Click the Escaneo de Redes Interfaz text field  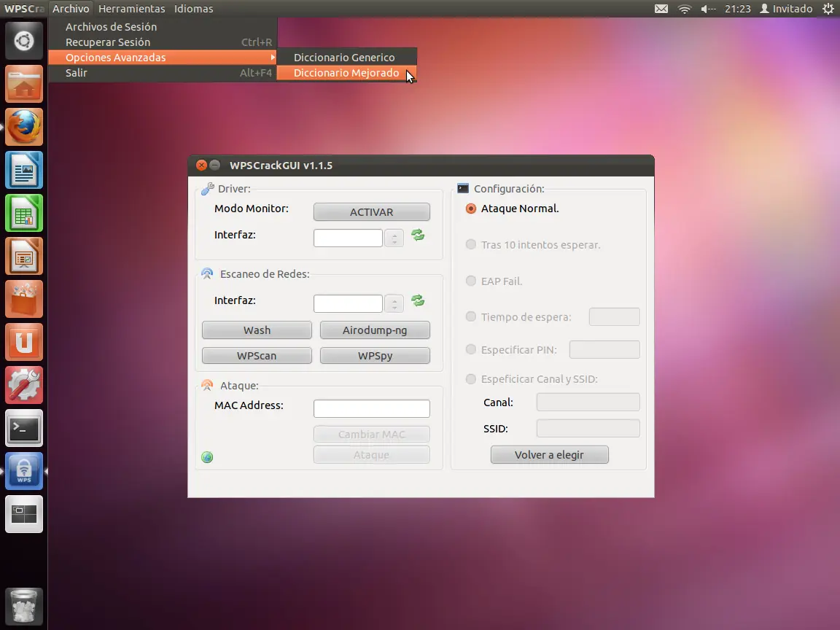point(349,304)
